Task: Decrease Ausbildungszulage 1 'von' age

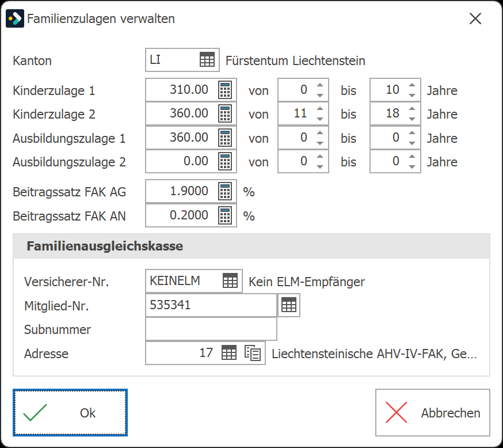Action: click(x=320, y=143)
